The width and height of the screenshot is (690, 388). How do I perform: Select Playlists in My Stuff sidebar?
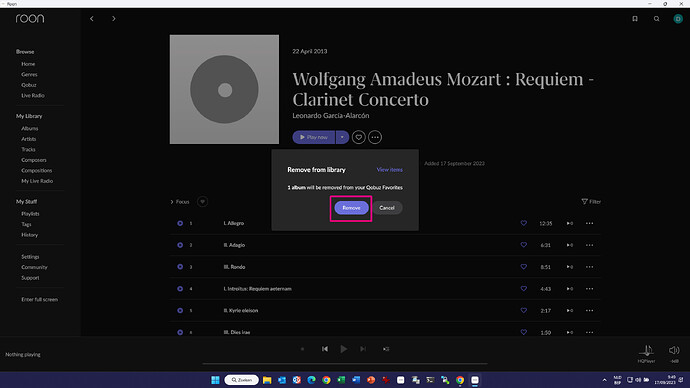(30, 214)
